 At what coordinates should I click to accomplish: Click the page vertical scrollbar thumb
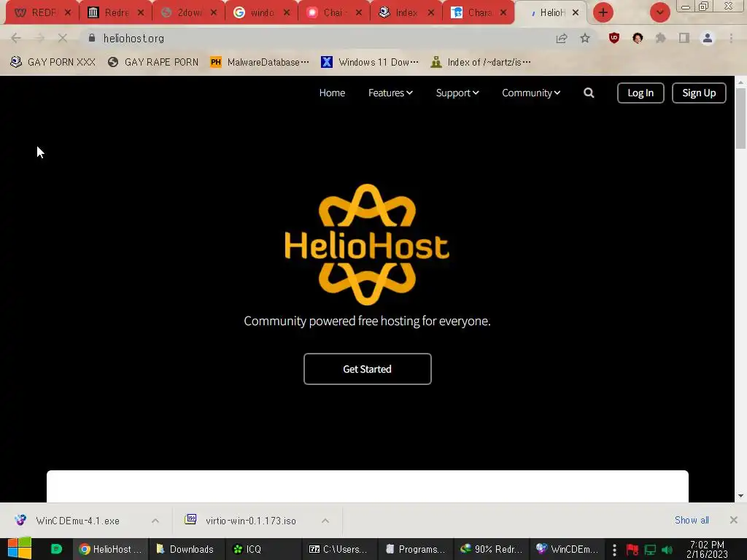point(740,119)
